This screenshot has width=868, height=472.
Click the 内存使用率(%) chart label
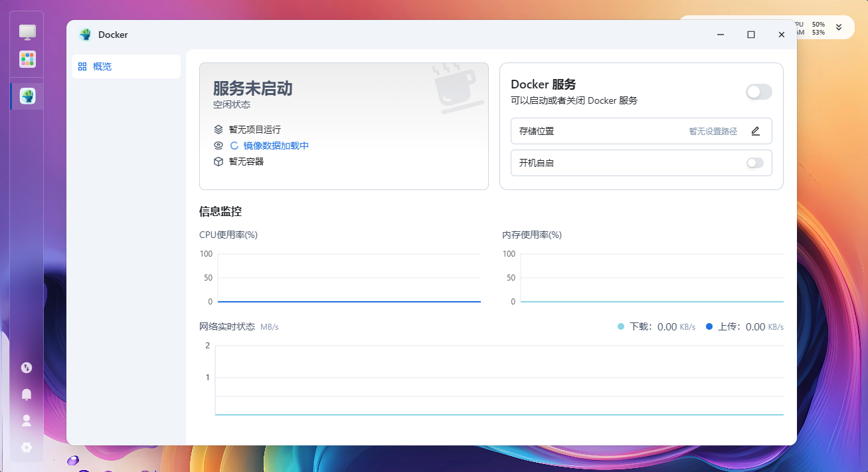click(532, 235)
